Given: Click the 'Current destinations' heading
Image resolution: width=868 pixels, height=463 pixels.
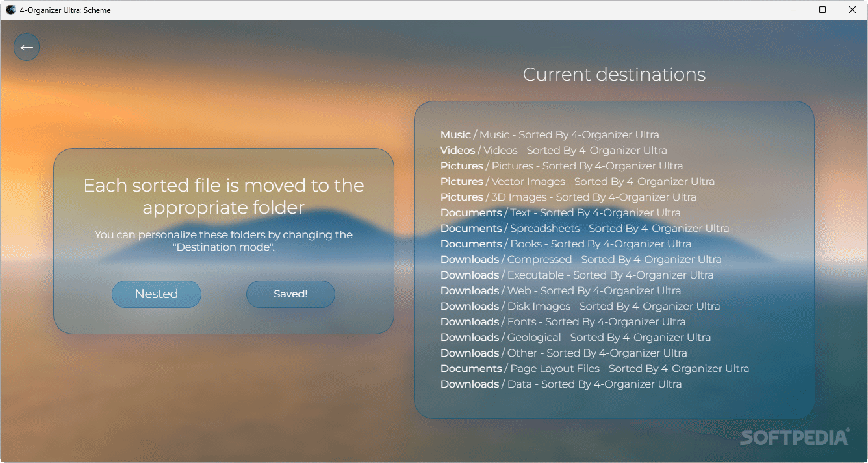Looking at the screenshot, I should tap(614, 75).
